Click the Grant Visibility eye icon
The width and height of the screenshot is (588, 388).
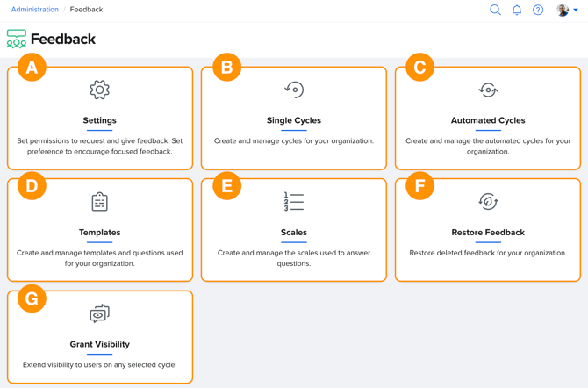100,313
